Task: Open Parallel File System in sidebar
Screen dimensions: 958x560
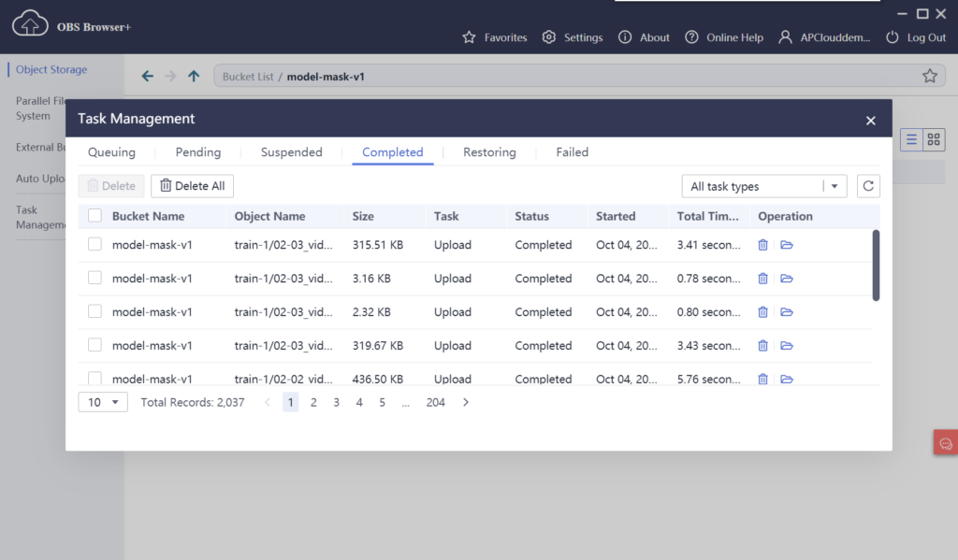Action: point(39,108)
